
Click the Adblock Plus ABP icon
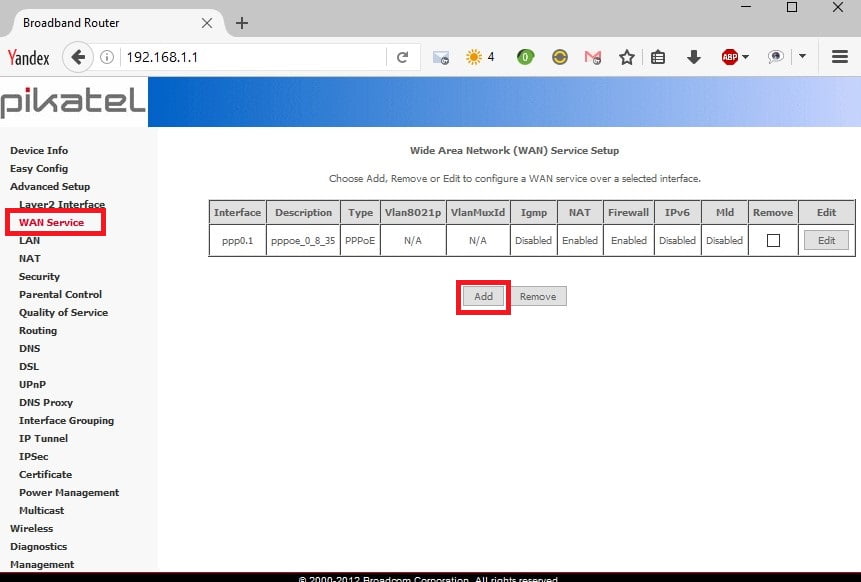(730, 57)
